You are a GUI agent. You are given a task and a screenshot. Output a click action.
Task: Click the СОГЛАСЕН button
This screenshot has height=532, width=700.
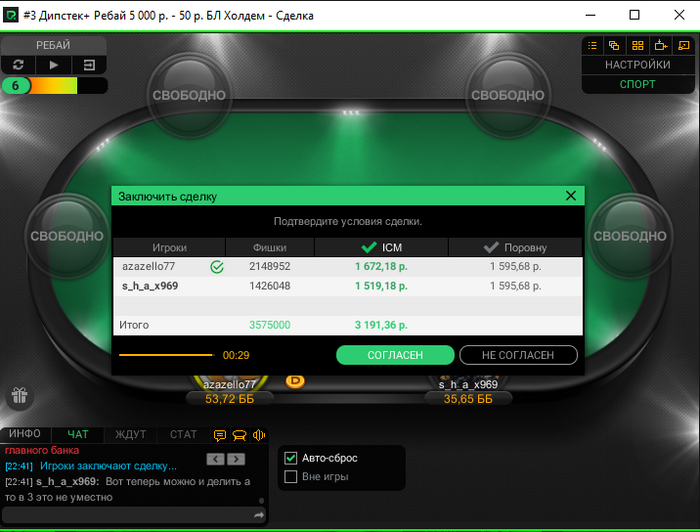[x=395, y=355]
